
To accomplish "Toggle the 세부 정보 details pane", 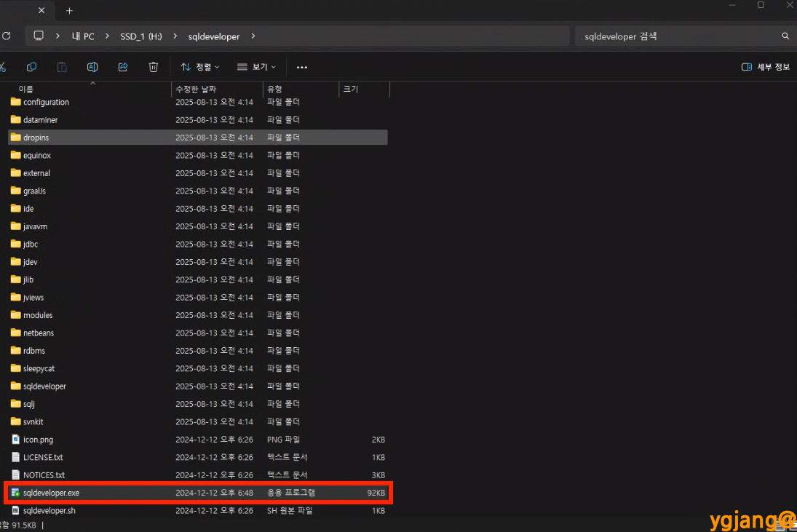I will pos(766,67).
